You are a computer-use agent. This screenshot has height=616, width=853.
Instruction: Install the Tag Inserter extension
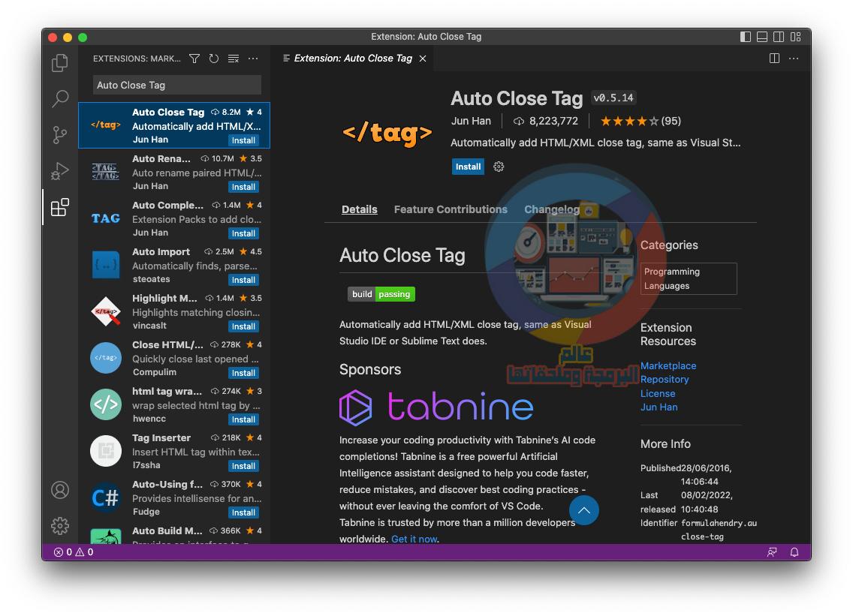coord(243,466)
